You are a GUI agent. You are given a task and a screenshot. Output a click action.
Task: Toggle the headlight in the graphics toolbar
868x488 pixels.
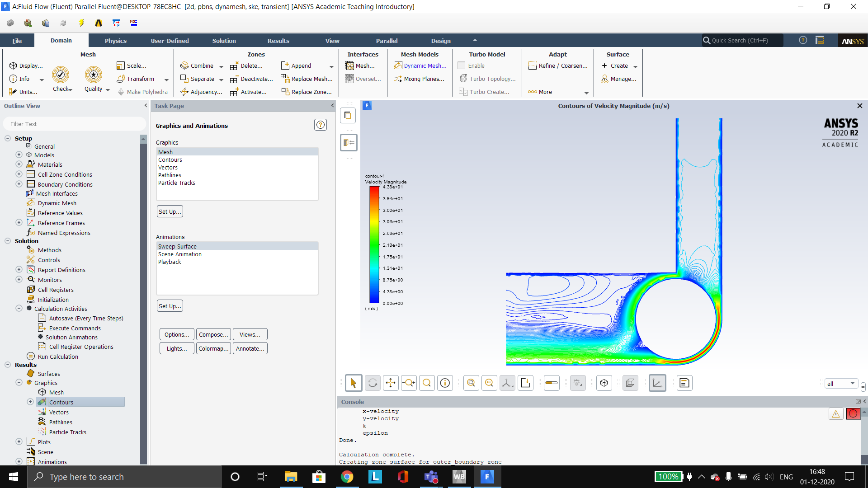tap(551, 383)
